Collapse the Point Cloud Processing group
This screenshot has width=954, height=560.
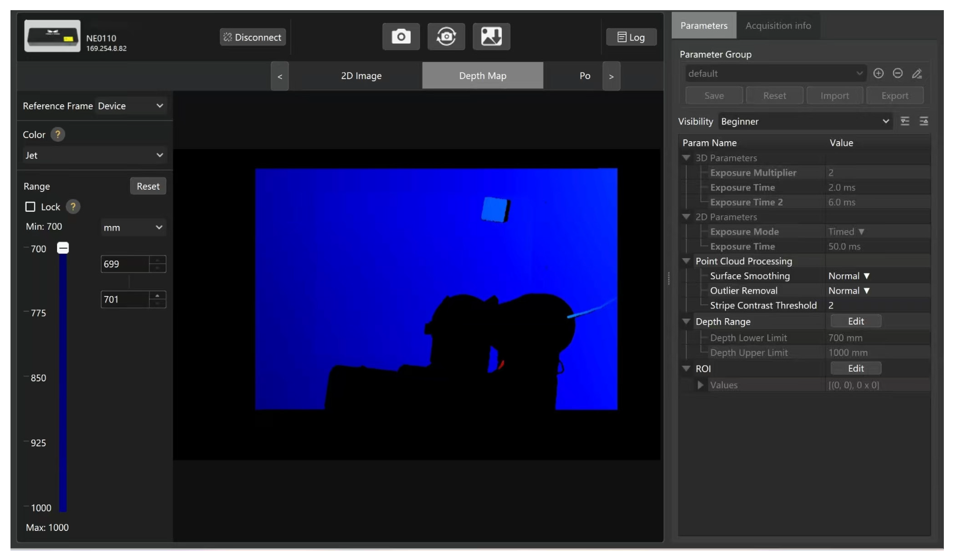click(686, 261)
